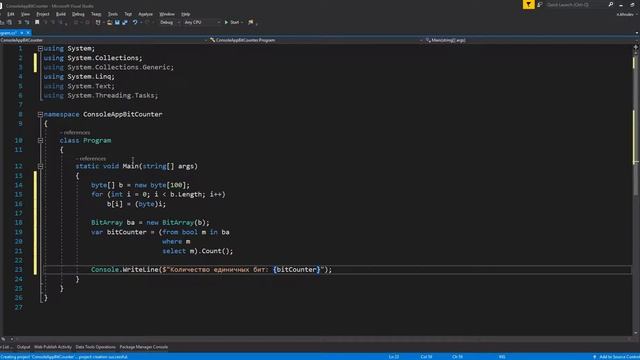Click the project creation status message
This screenshot has width=640, height=360.
(x=64, y=357)
